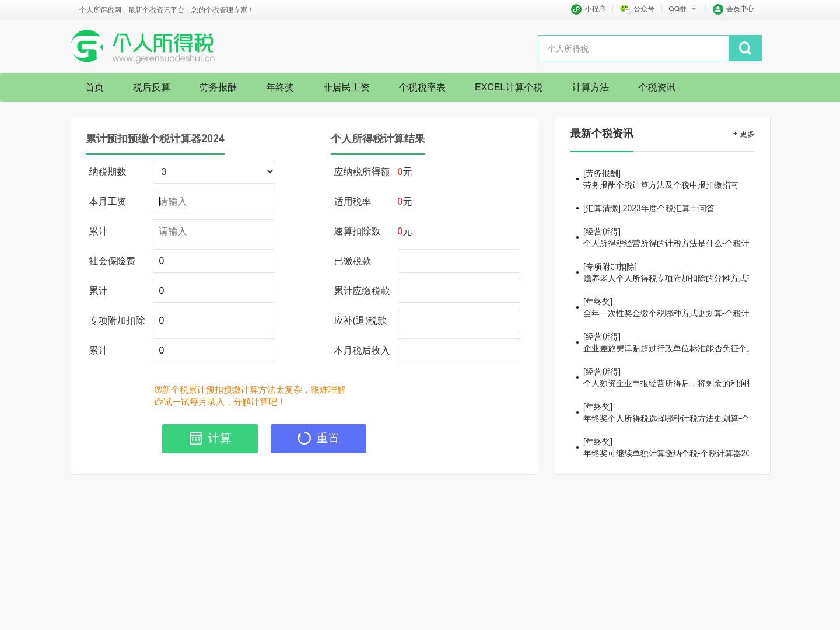This screenshot has height=630, width=840.
Task: Click the 个人所得税计算结果 heading
Action: coord(378,139)
